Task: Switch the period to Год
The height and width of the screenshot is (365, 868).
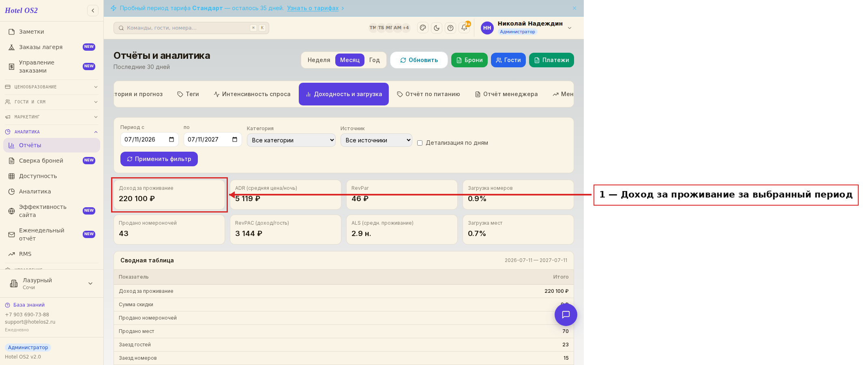Action: [374, 60]
